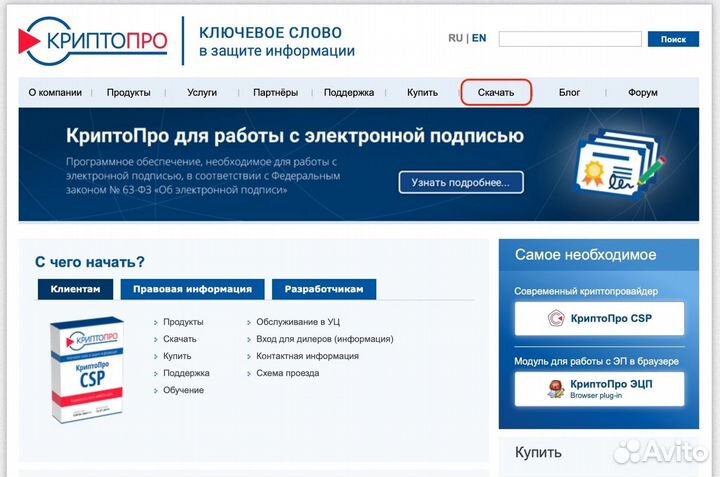Open the Поддержка navigation item
Screen dimensions: 720x477
pyautogui.click(x=349, y=92)
